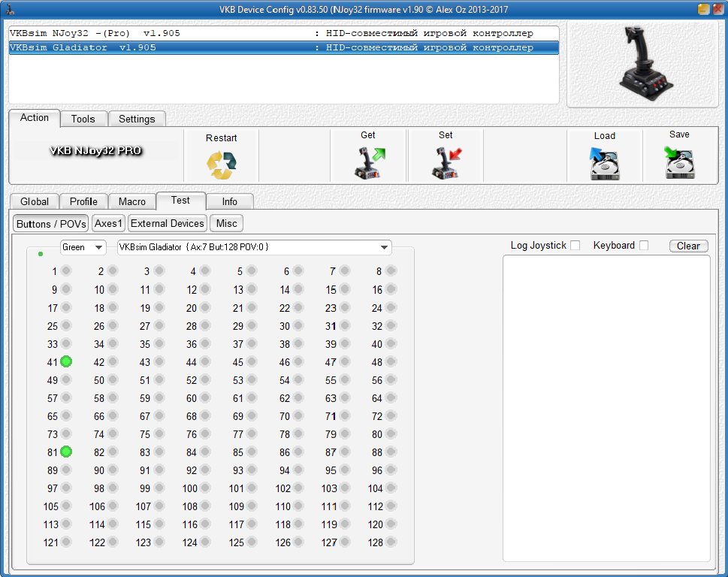Open the Info tab

[x=229, y=201]
